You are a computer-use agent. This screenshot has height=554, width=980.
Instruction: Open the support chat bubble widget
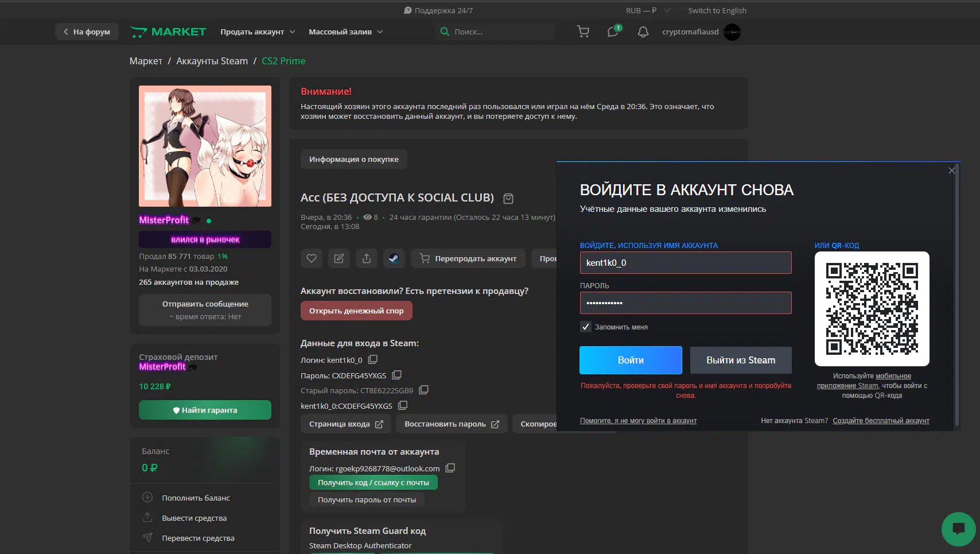pyautogui.click(x=958, y=529)
